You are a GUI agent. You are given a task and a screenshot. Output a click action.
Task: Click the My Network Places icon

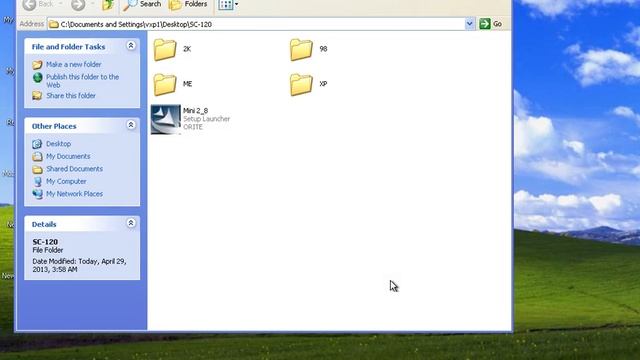37,194
